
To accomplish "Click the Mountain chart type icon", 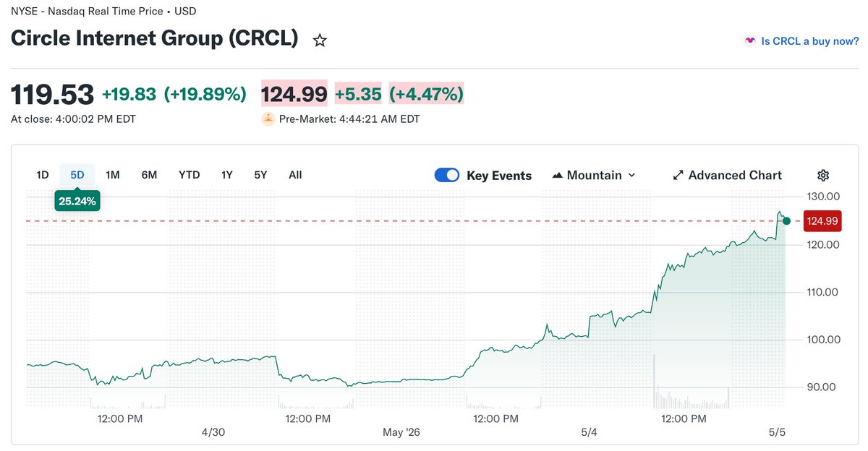I will pos(557,175).
